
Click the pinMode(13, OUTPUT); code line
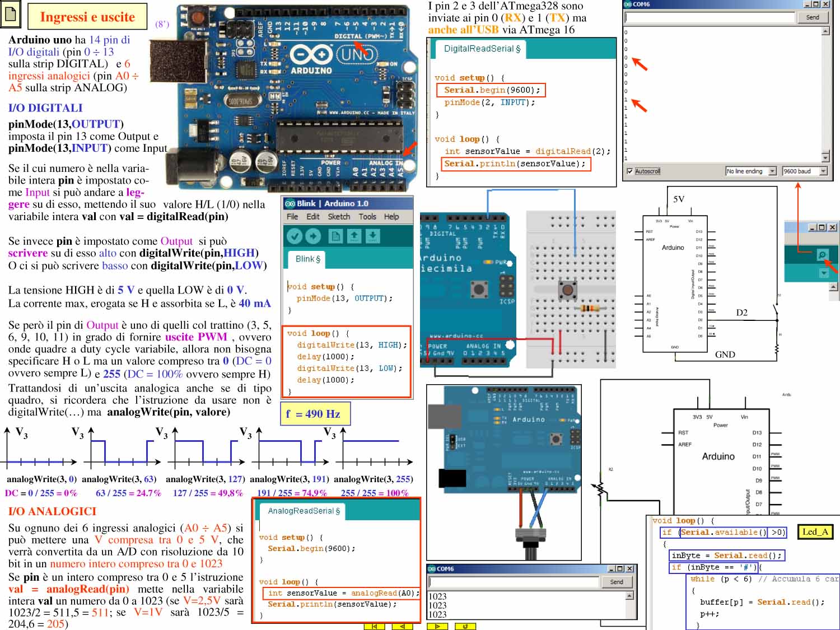pos(344,298)
